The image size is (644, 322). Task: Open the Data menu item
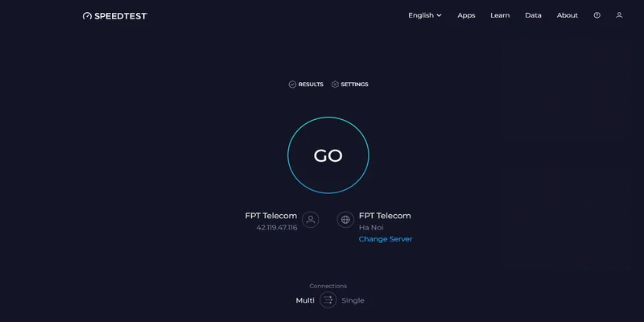[x=533, y=15]
